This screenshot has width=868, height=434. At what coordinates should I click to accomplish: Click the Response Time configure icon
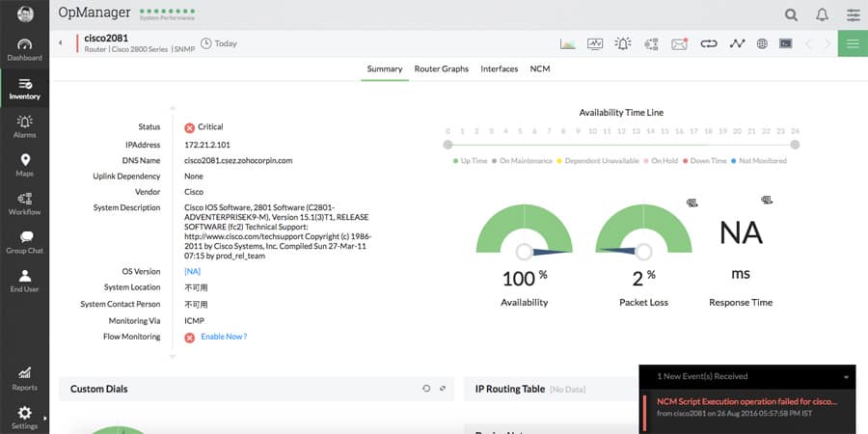(x=766, y=200)
